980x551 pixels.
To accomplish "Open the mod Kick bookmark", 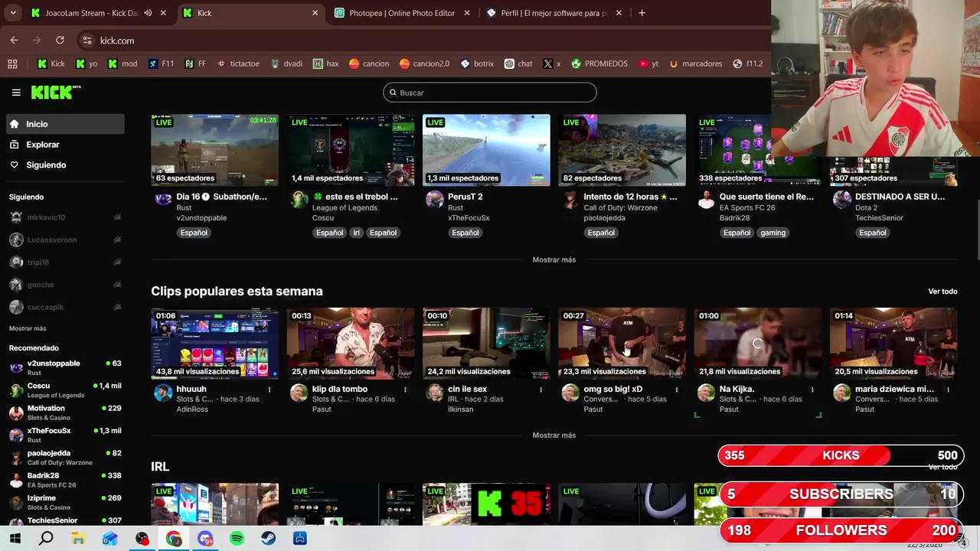I will [x=122, y=64].
